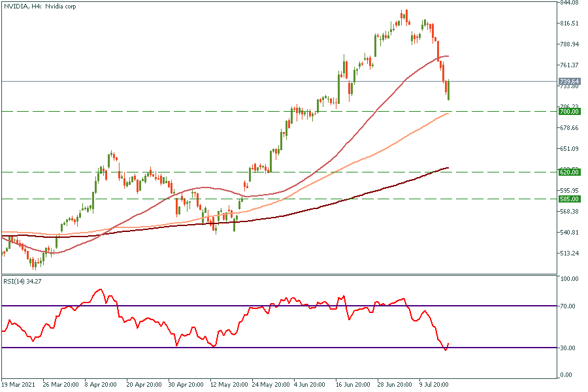Click the RSI 30.00 oversold axis label
Screen dimensions: 588x392
569,348
